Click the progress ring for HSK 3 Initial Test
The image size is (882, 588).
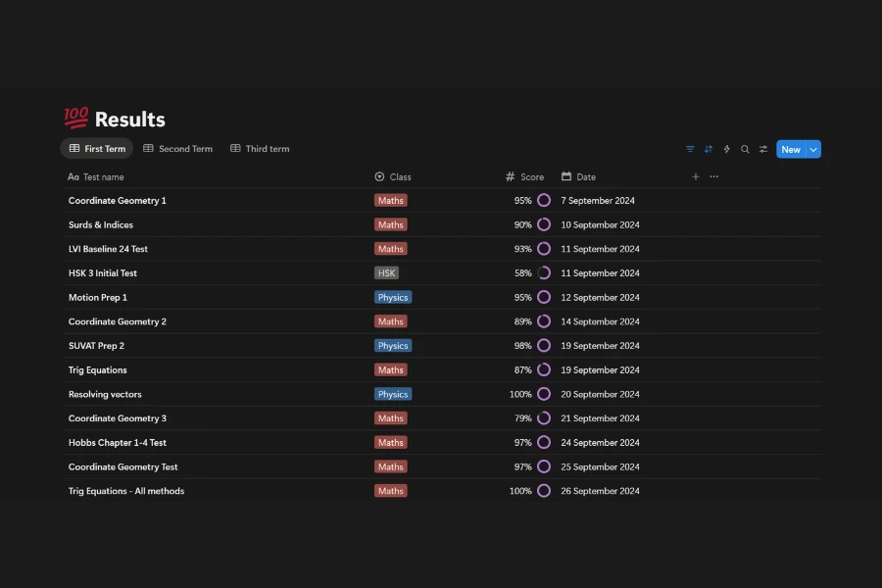pos(544,273)
